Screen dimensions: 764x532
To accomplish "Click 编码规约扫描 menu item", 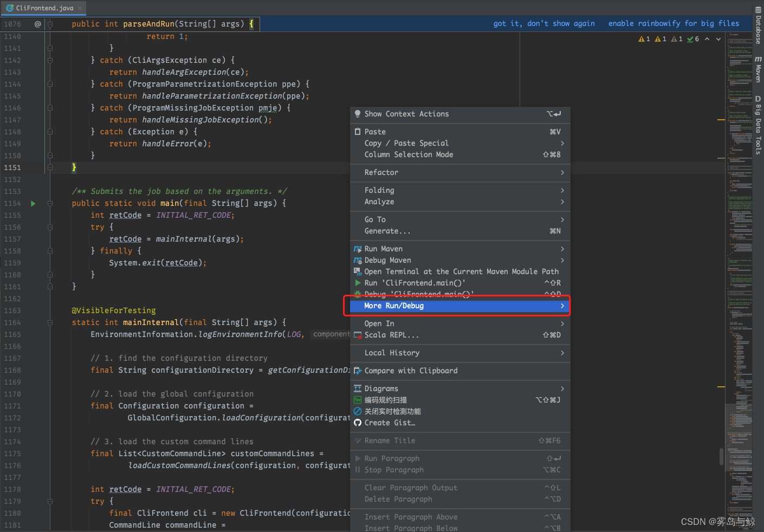I will point(460,400).
